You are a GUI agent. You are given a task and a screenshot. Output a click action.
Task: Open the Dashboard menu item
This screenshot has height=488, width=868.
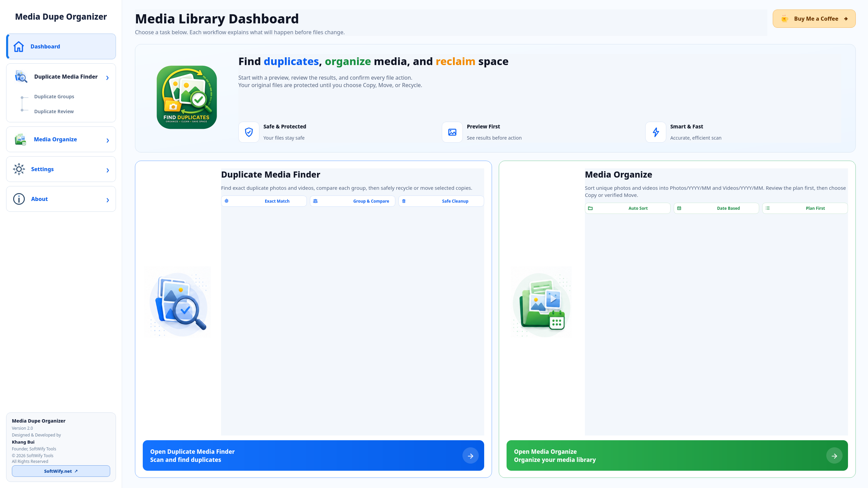coord(61,46)
